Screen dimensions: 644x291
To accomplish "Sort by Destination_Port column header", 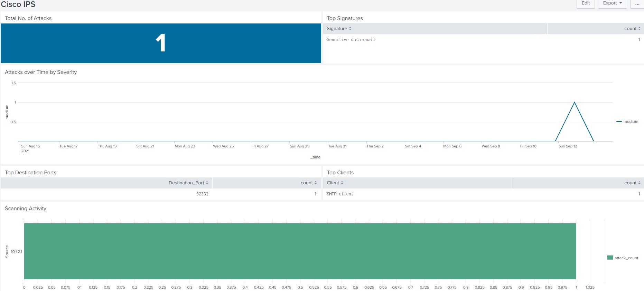I will coord(188,183).
